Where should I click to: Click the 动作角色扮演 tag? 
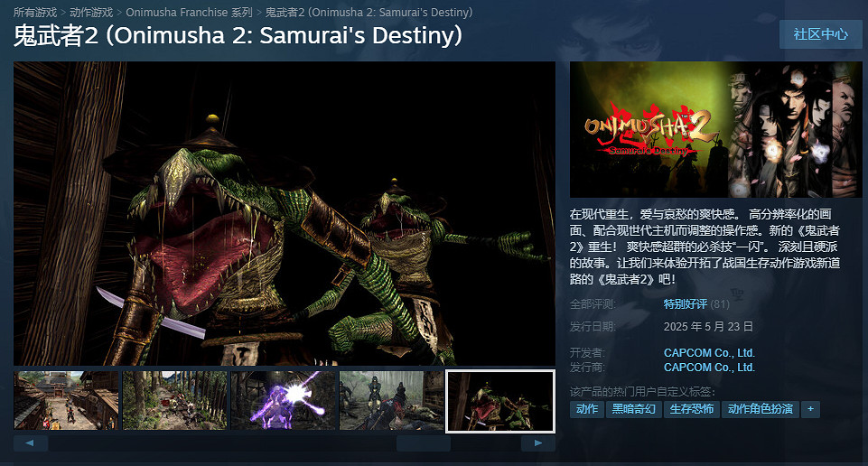point(760,409)
